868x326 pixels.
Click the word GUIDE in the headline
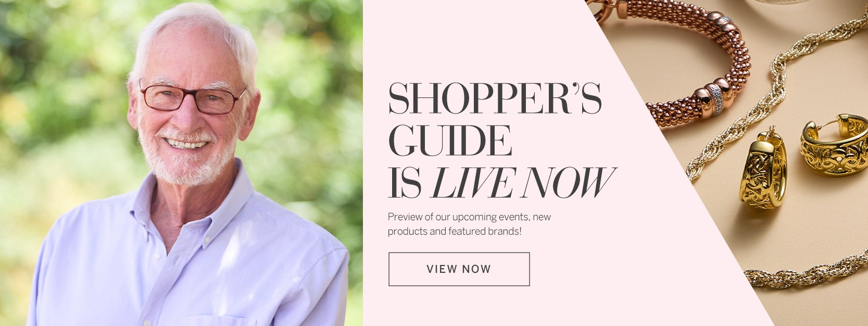(450, 141)
